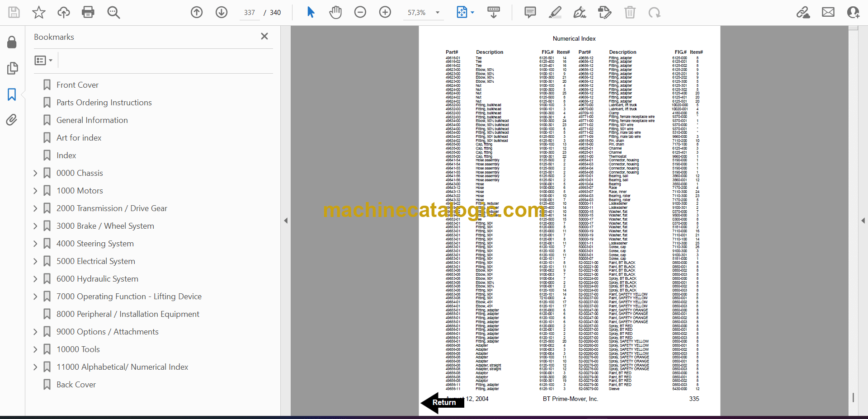This screenshot has height=419, width=868.
Task: Go to next page arrow
Action: coord(222,12)
